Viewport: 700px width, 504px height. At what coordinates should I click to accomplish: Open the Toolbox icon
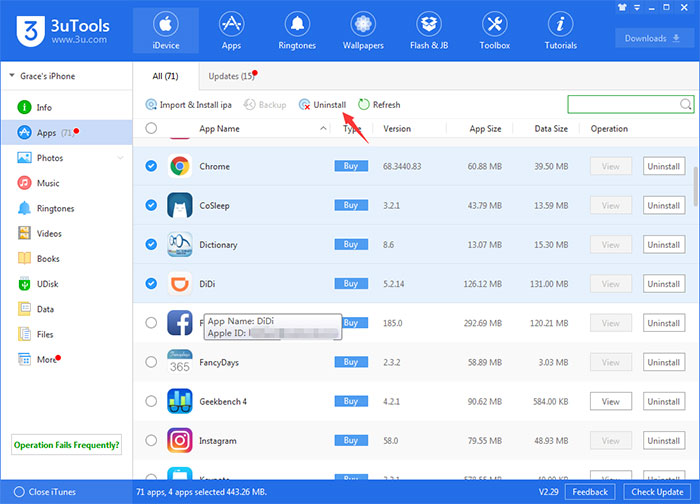pos(494,30)
